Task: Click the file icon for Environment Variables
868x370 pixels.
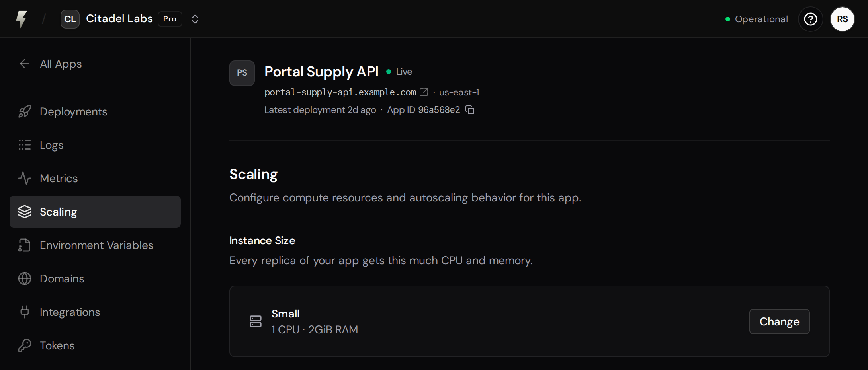Action: (25, 245)
